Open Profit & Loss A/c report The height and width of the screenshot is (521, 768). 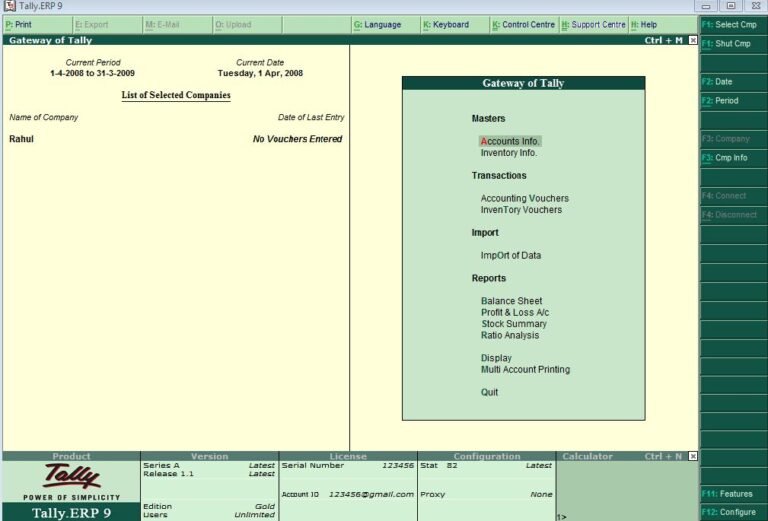tap(515, 312)
